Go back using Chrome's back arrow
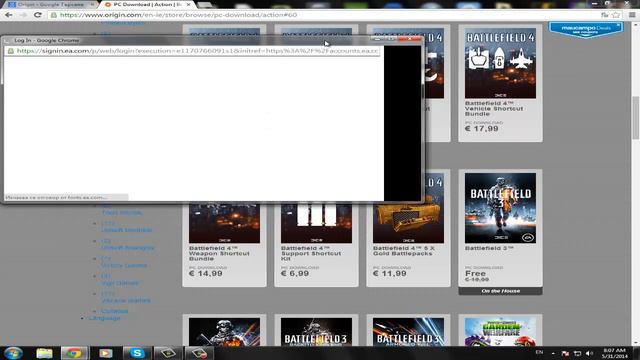The width and height of the screenshot is (640, 360). point(9,15)
